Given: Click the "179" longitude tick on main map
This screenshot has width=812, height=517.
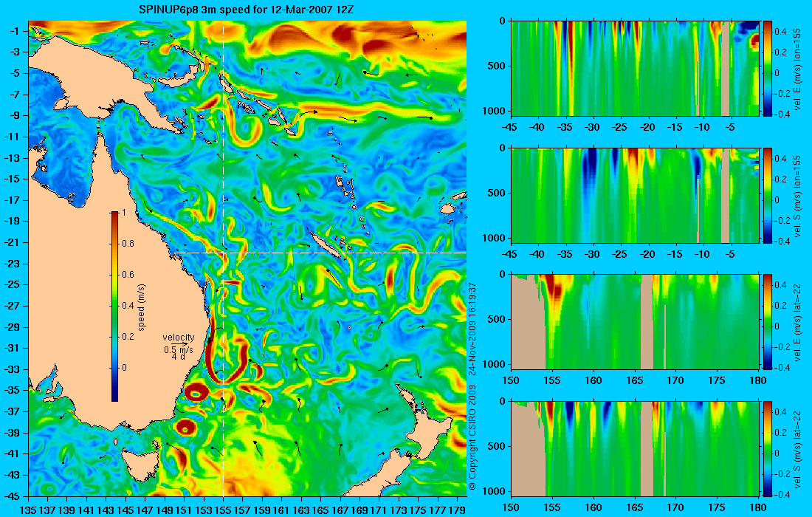Looking at the screenshot, I should 457,510.
